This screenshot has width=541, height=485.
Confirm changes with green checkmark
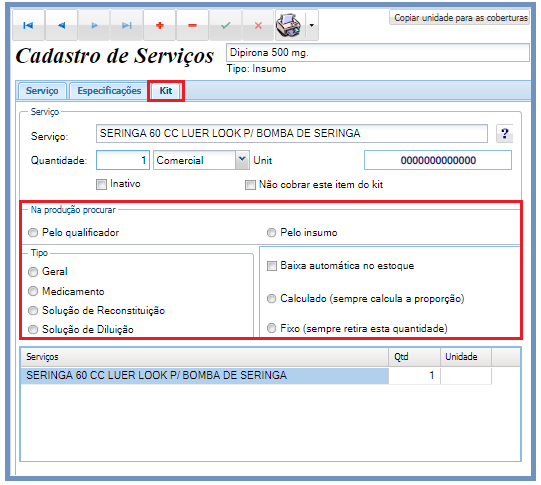(x=225, y=25)
